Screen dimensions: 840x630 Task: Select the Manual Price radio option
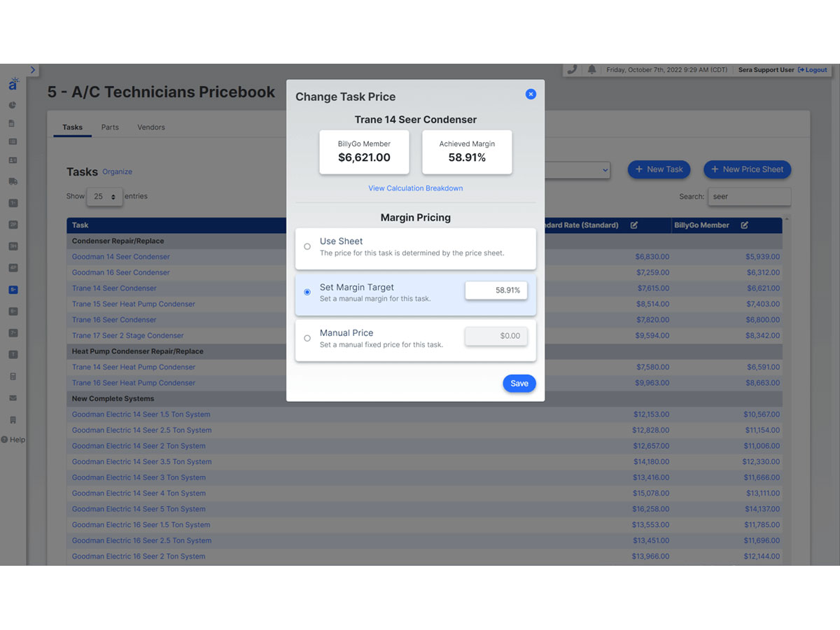307,338
